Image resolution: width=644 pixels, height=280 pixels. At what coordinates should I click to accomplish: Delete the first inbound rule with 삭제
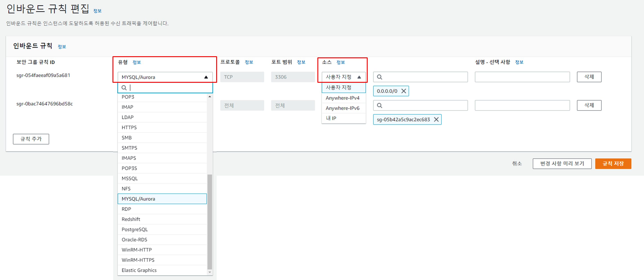(589, 77)
